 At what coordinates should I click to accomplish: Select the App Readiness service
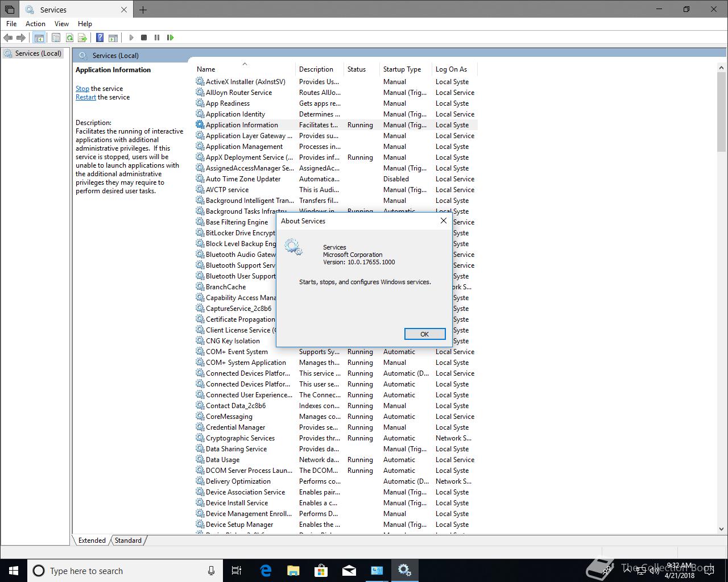pyautogui.click(x=227, y=103)
